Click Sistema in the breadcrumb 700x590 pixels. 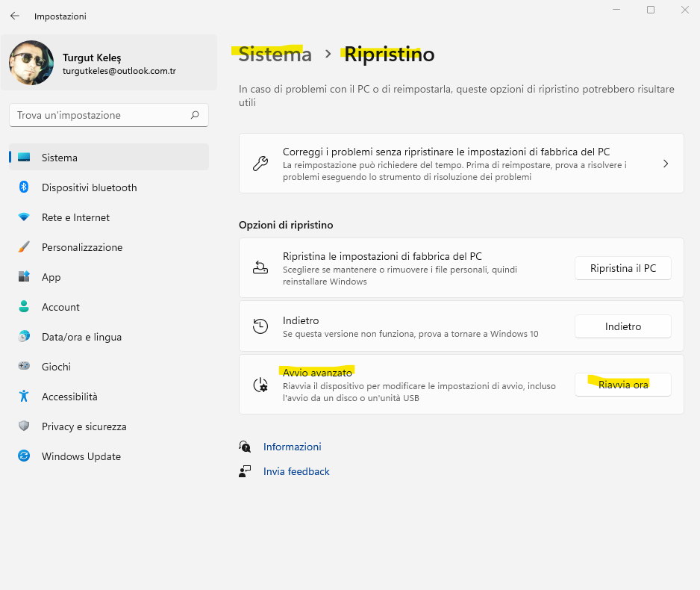275,55
